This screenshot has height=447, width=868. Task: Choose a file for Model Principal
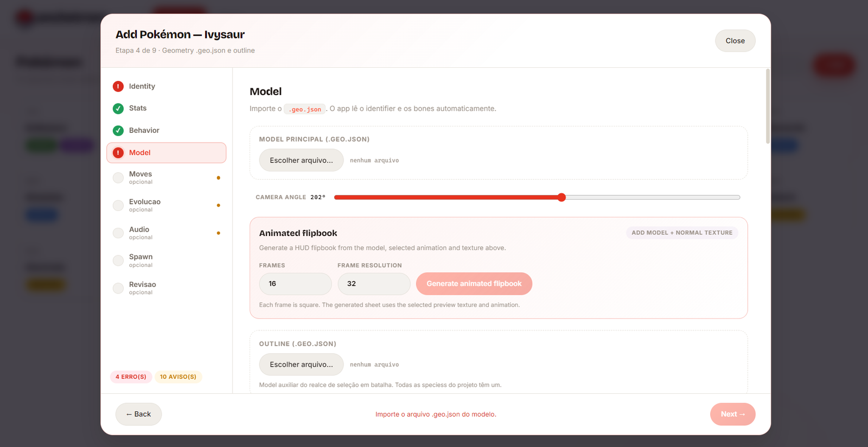coord(301,160)
